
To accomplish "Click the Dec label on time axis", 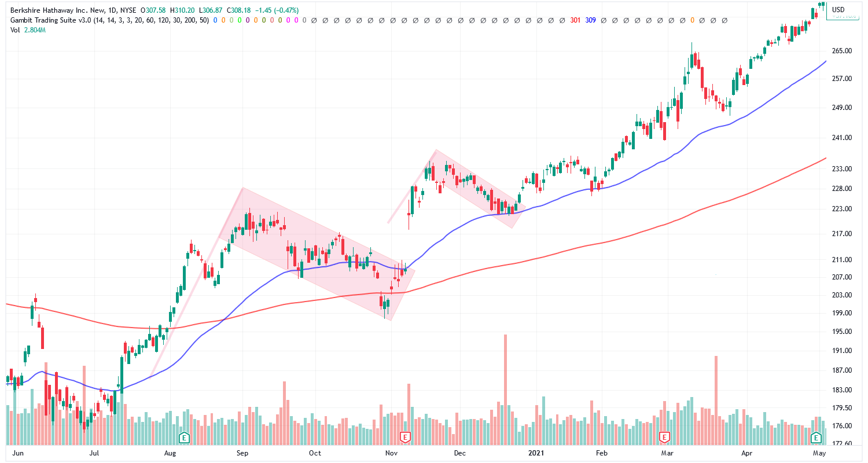I will point(460,454).
